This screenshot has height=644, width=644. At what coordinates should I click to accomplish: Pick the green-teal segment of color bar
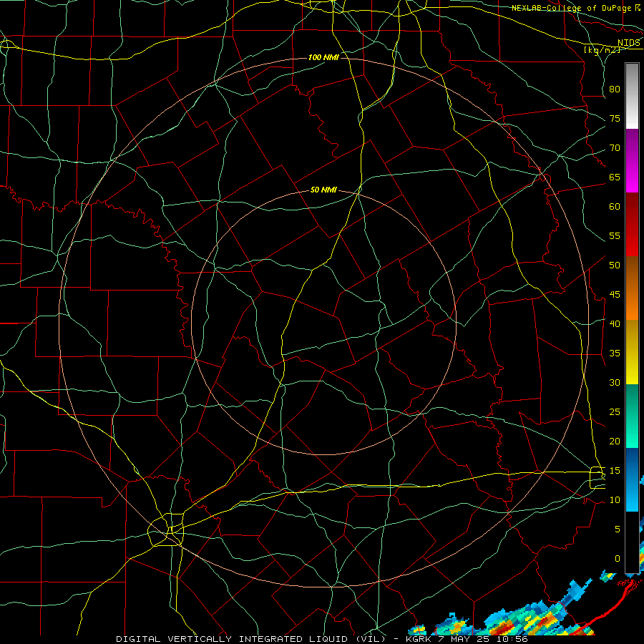[x=632, y=416]
